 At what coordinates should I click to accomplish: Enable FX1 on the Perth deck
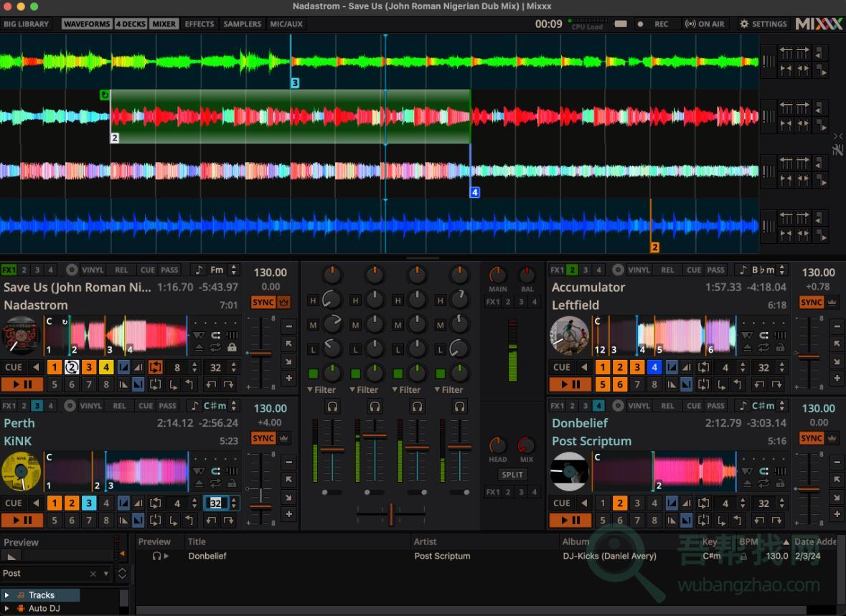[x=9, y=406]
